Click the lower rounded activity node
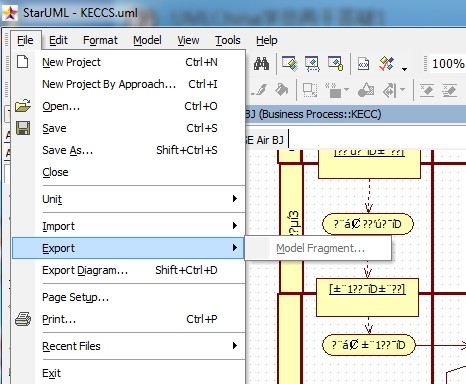Screen dimensions: 466x384 point(369,345)
